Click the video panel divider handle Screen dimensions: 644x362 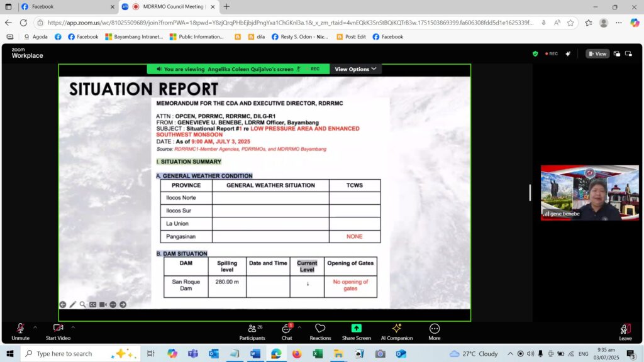(530, 192)
